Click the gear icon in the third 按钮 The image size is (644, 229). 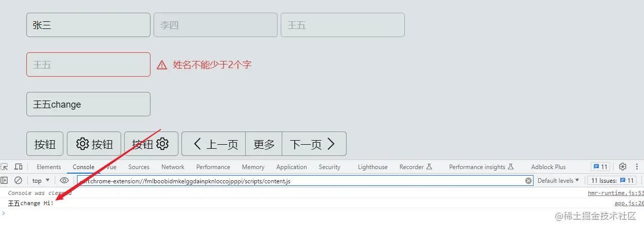pyautogui.click(x=162, y=144)
